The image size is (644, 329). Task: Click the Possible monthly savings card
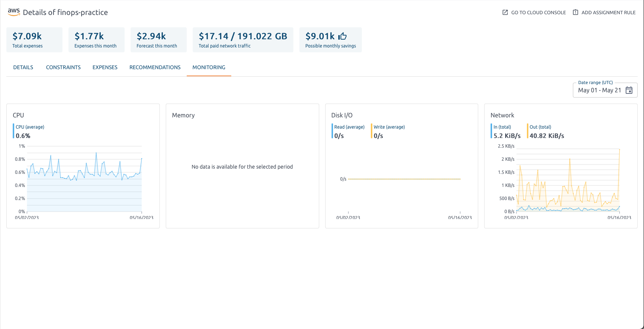[330, 40]
